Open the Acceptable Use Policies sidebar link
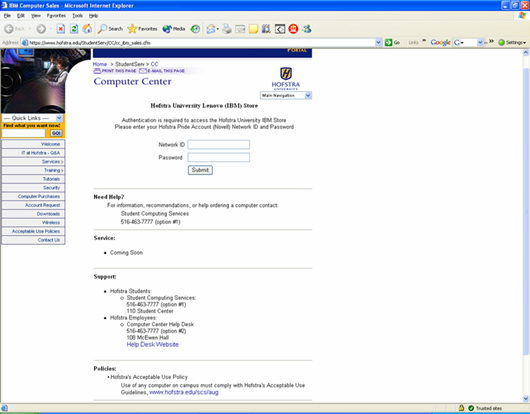Viewport: 530px width, 414px height. click(33, 232)
